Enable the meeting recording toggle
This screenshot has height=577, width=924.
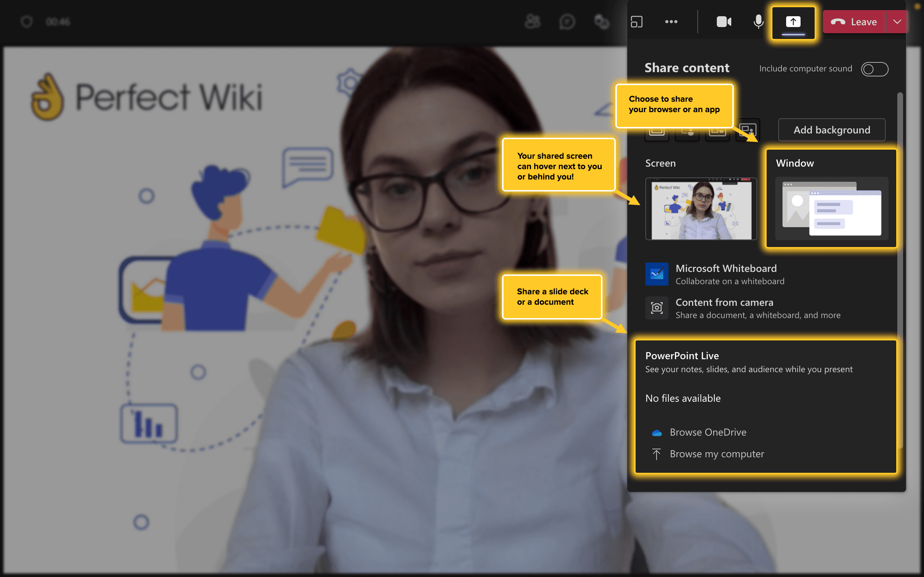pyautogui.click(x=875, y=68)
